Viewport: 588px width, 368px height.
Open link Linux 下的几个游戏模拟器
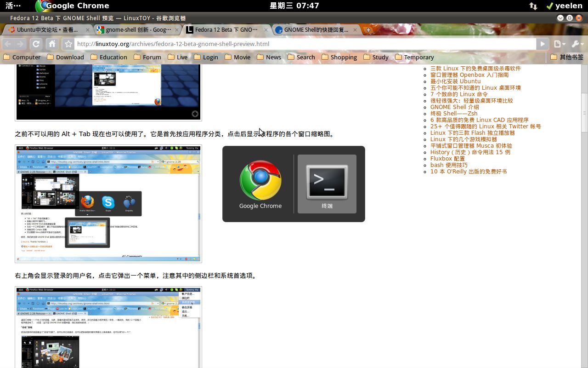click(464, 139)
